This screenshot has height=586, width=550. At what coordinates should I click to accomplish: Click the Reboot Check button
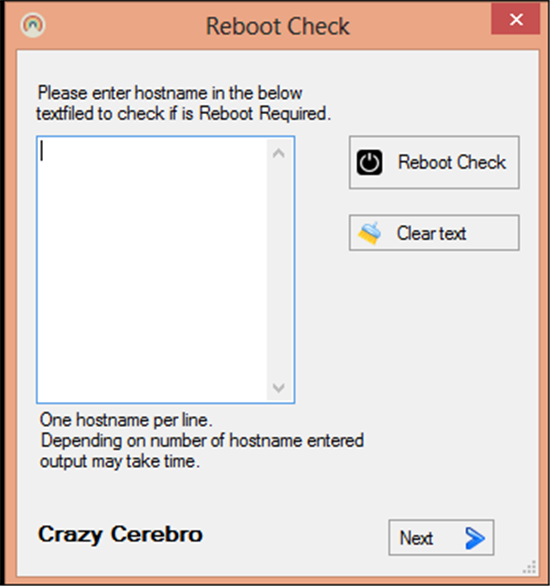click(x=434, y=162)
